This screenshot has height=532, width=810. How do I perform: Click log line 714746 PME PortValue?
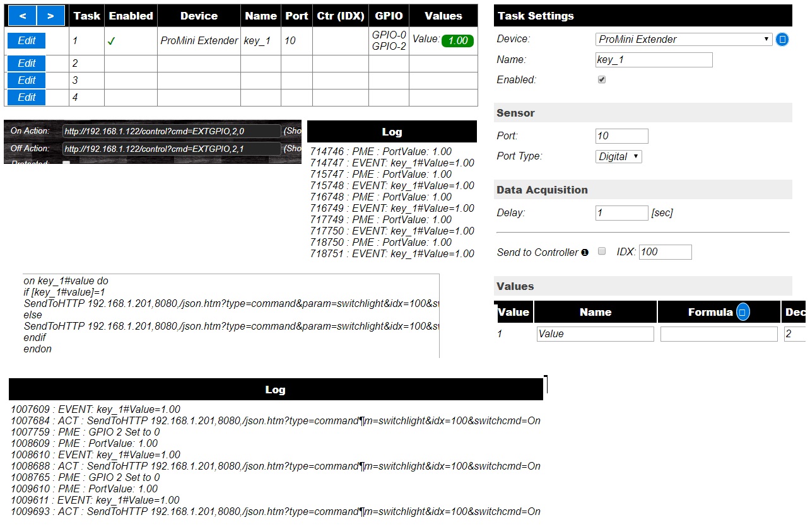[x=381, y=151]
